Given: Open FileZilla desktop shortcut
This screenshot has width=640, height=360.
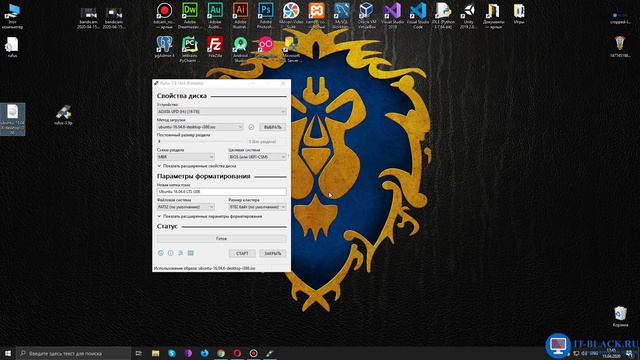Looking at the screenshot, I should pyautogui.click(x=215, y=47).
